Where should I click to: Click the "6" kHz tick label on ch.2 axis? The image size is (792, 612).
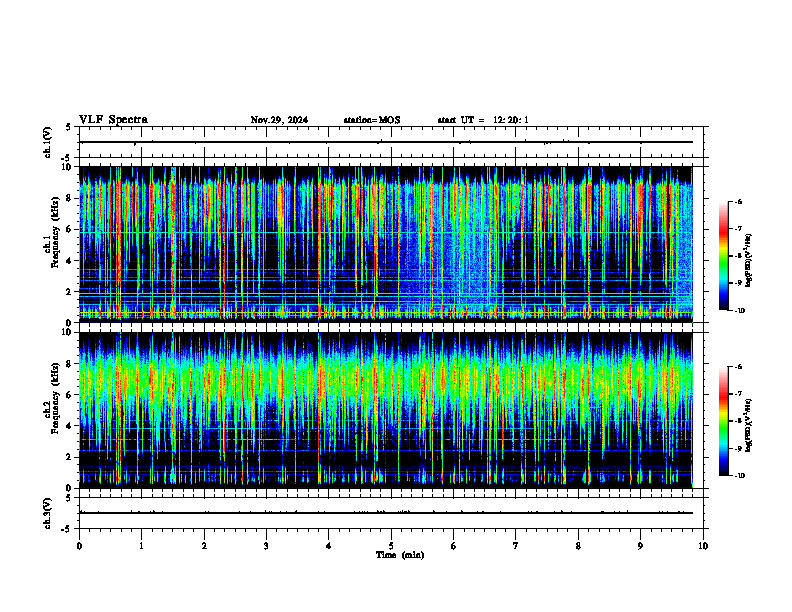point(69,395)
